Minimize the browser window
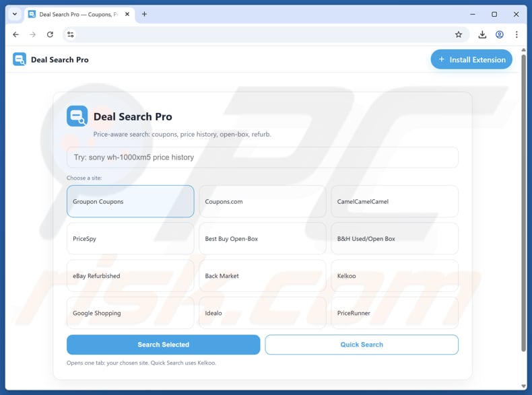The height and width of the screenshot is (395, 532). click(472, 14)
